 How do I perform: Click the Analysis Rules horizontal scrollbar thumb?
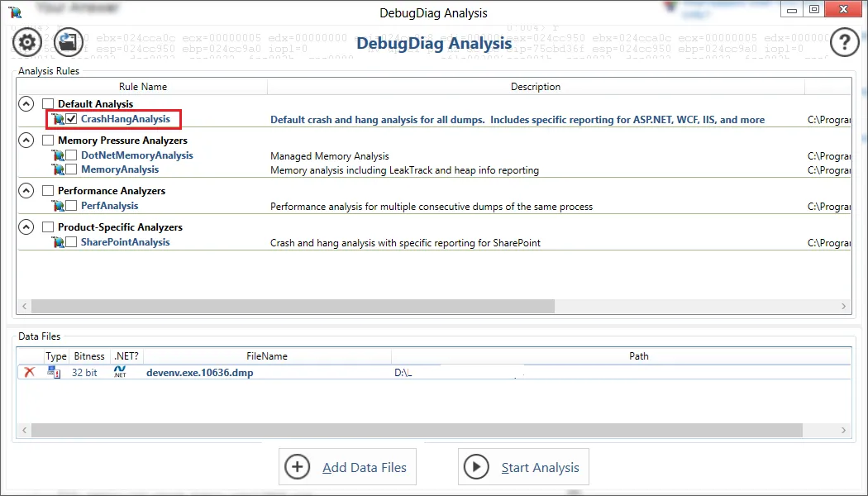tap(293, 306)
